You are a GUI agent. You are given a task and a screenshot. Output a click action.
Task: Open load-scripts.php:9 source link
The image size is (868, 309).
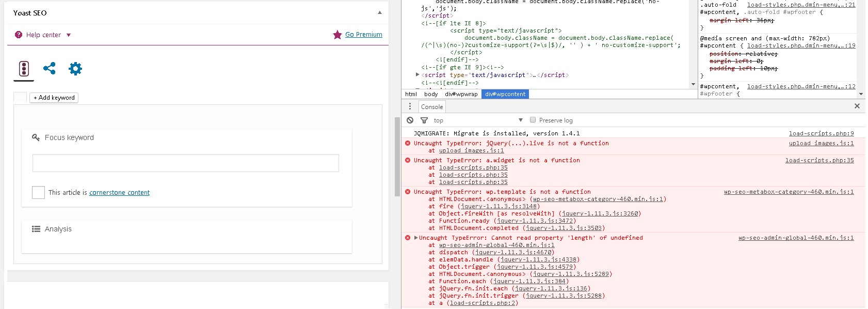tap(821, 133)
